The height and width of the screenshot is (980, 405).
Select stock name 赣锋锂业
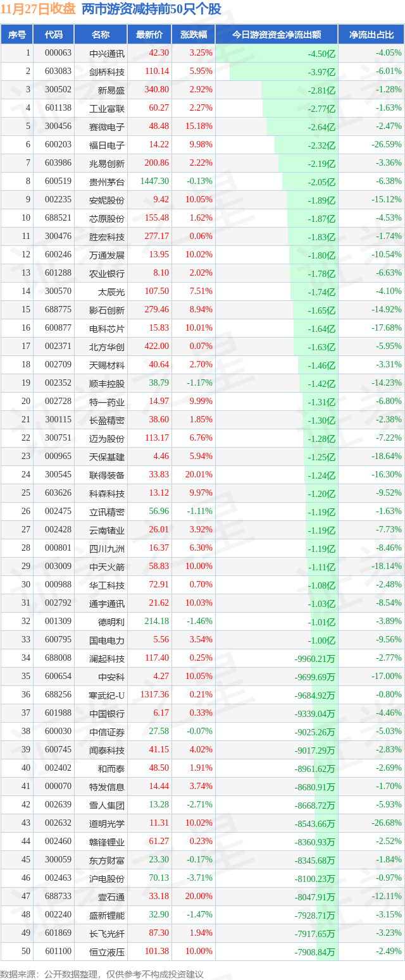click(x=107, y=842)
